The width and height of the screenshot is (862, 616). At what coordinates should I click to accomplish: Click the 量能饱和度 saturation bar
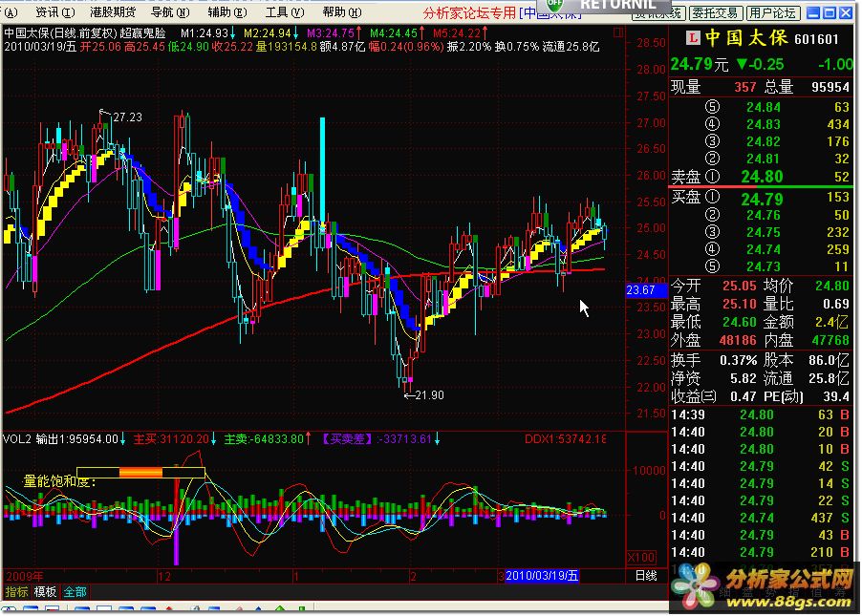pyautogui.click(x=140, y=473)
